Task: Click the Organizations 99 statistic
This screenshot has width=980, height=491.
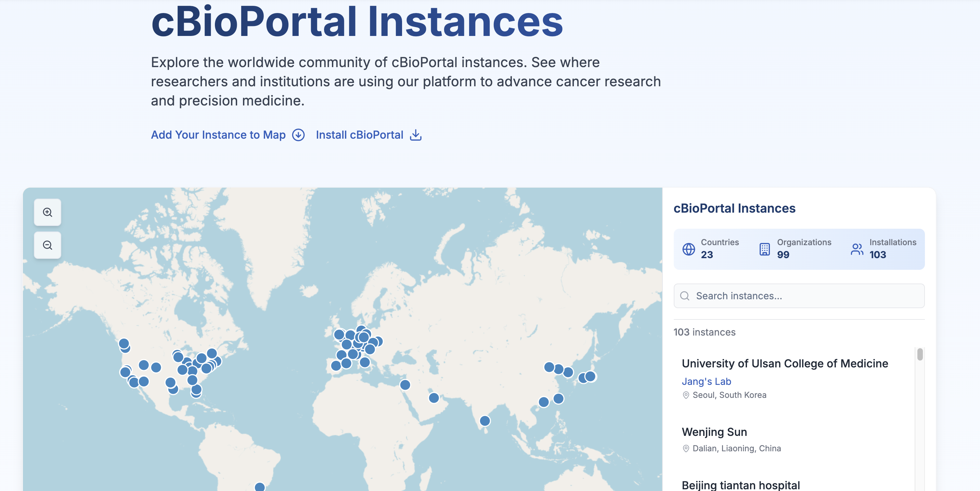Action: [x=795, y=249]
